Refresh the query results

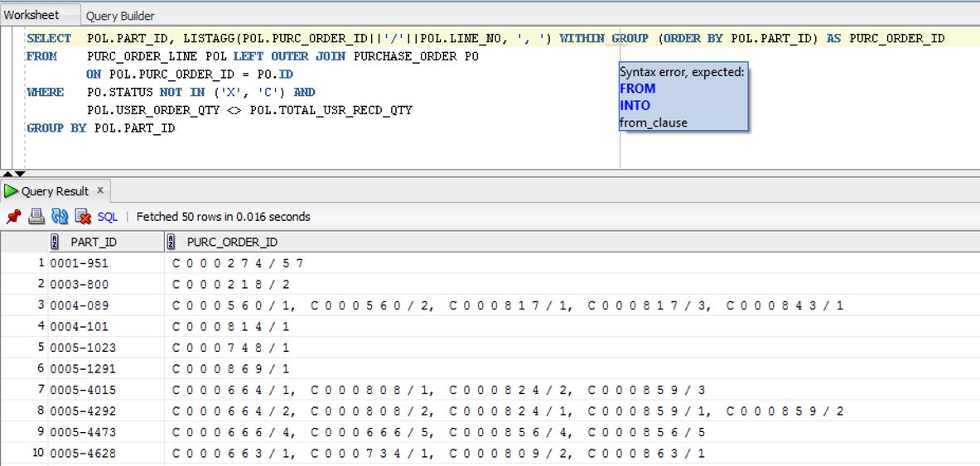(60, 217)
